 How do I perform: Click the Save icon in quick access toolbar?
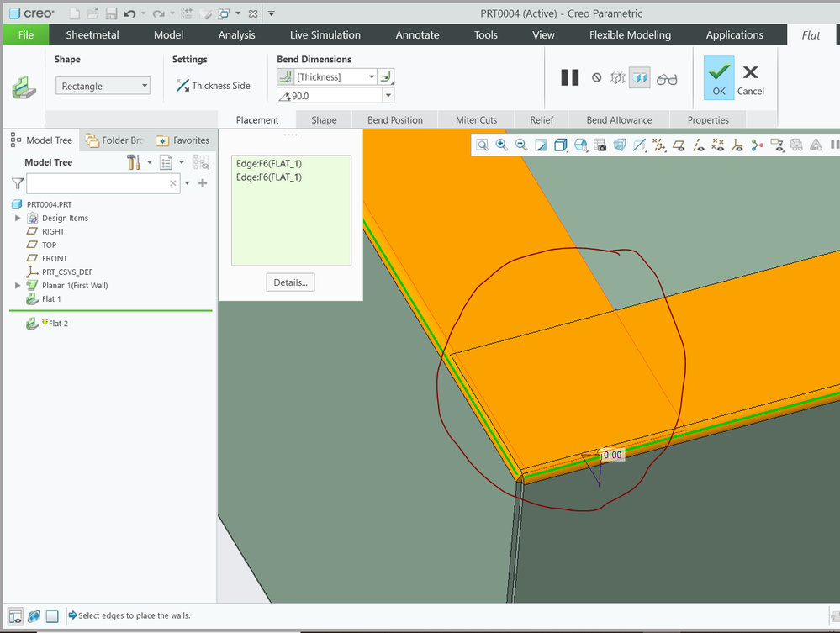coord(111,13)
